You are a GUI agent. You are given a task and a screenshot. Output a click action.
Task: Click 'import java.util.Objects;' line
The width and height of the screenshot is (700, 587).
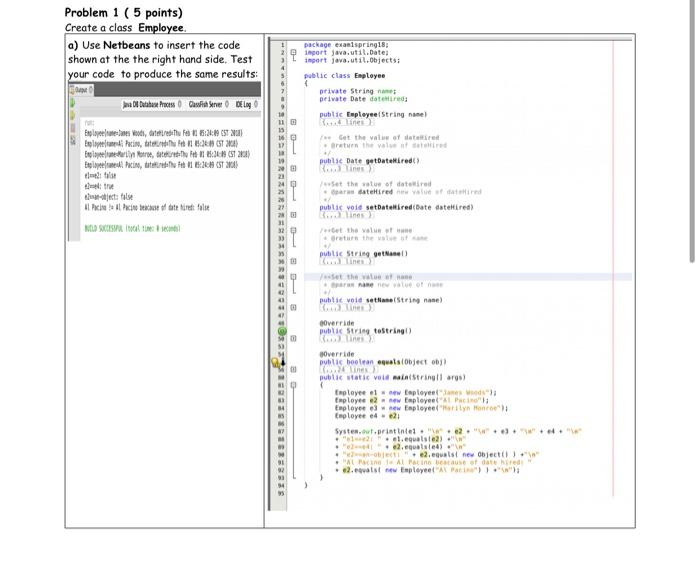coord(352,60)
